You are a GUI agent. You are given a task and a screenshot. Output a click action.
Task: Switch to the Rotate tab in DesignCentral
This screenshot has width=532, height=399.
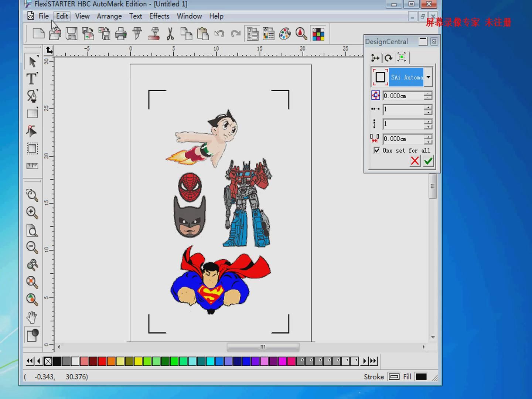pos(388,58)
